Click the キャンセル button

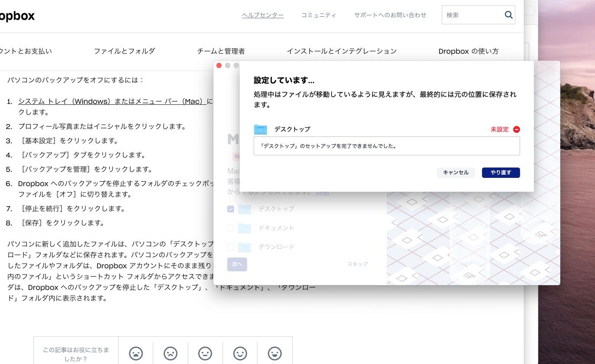pyautogui.click(x=456, y=173)
